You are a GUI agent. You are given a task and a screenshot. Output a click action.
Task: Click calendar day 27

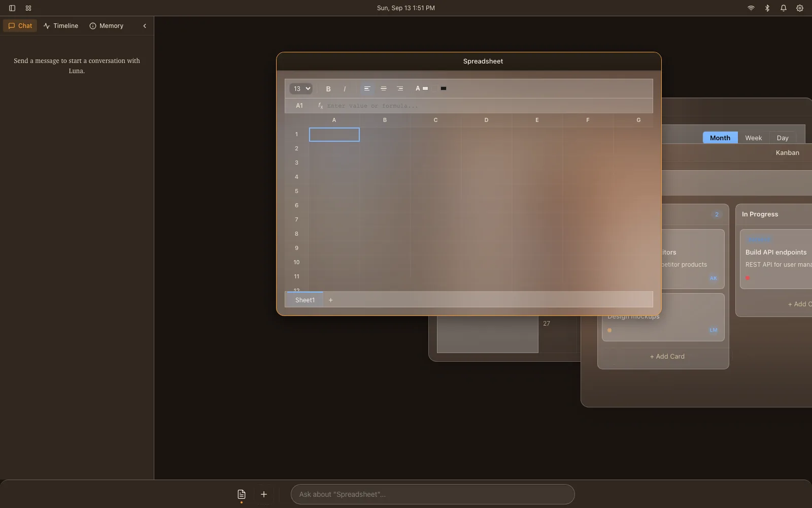point(547,324)
